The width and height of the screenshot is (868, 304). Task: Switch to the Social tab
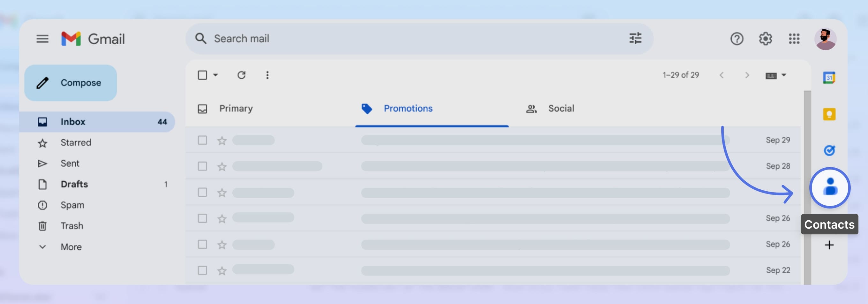point(561,108)
